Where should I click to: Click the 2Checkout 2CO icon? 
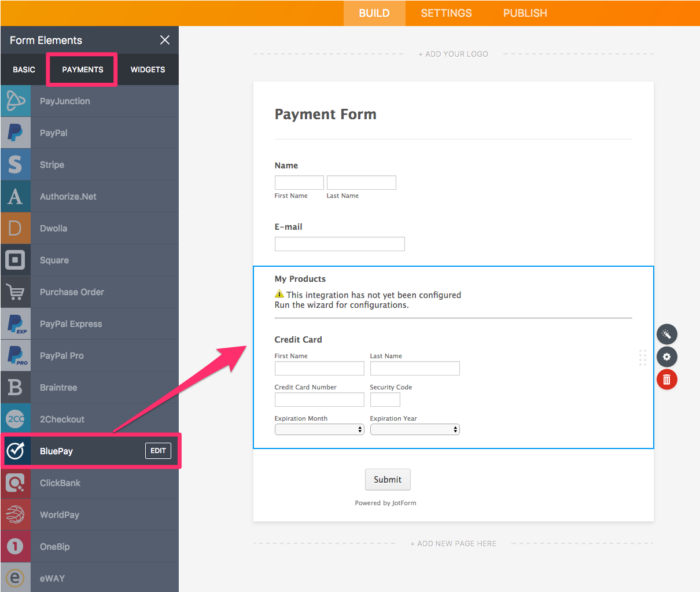[16, 419]
